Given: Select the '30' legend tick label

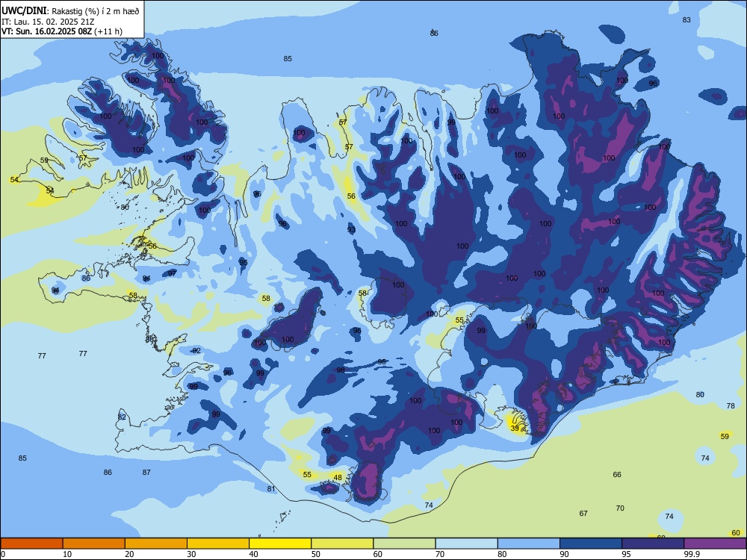Looking at the screenshot, I should pyautogui.click(x=191, y=554).
